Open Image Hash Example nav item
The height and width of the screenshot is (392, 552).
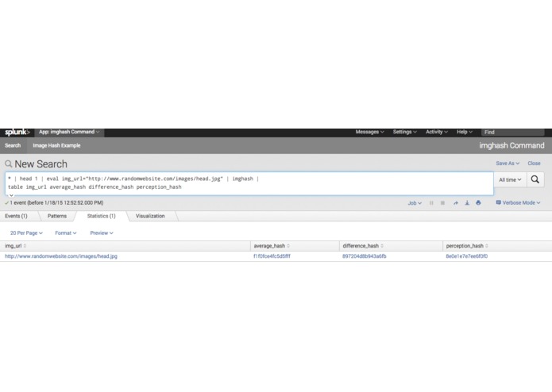point(56,145)
